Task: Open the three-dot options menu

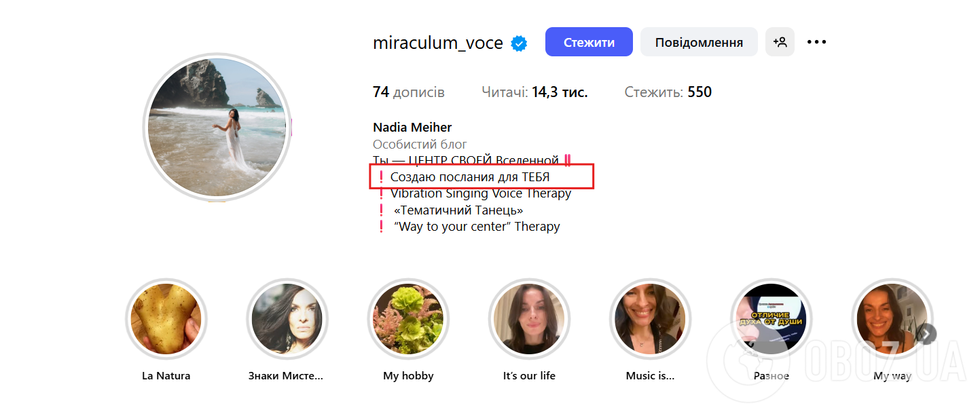Action: (x=816, y=42)
